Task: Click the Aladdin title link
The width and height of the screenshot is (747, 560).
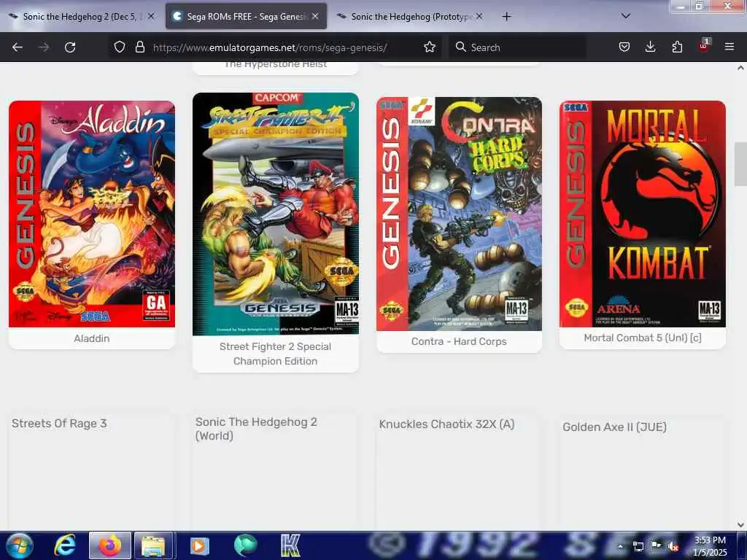Action: (x=92, y=338)
